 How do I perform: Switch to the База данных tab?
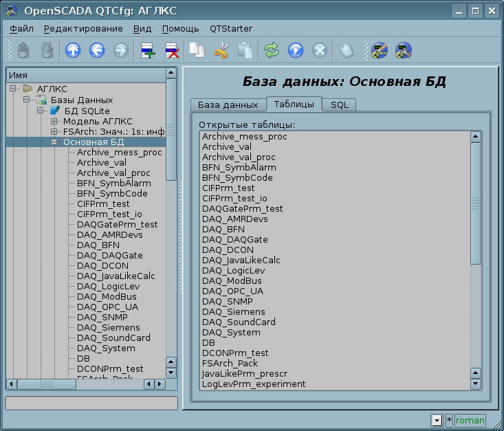(228, 104)
